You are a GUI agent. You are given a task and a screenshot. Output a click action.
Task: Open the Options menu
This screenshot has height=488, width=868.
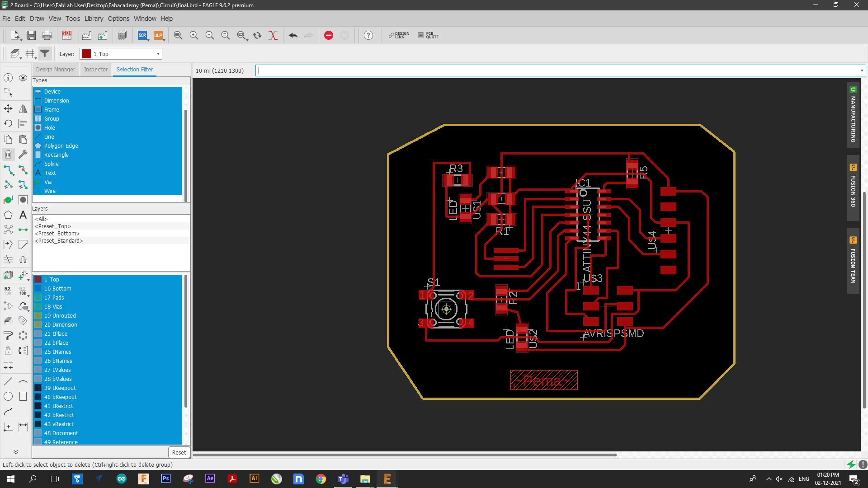coord(118,19)
